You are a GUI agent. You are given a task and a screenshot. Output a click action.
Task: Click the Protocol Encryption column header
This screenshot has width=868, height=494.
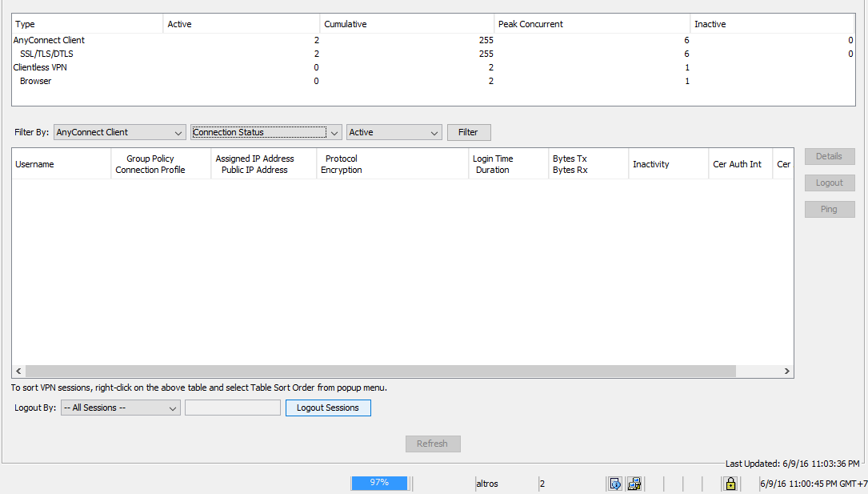point(393,164)
